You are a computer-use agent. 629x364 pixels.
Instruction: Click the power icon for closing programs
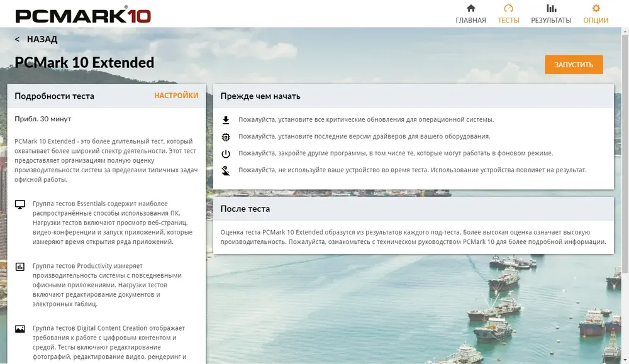tap(226, 154)
